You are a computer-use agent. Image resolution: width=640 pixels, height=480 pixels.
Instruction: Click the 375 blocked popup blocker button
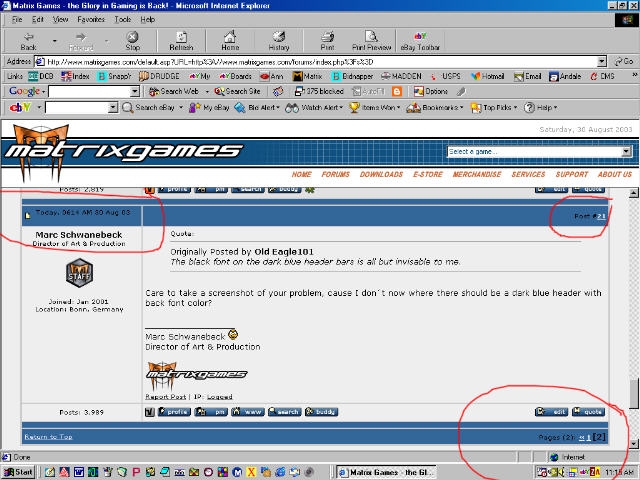320,91
